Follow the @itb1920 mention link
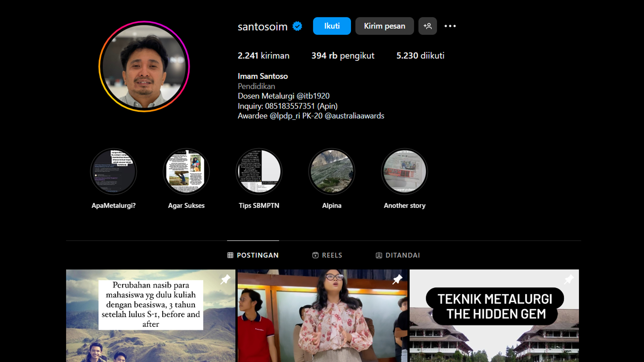The width and height of the screenshot is (644, 362). (313, 96)
